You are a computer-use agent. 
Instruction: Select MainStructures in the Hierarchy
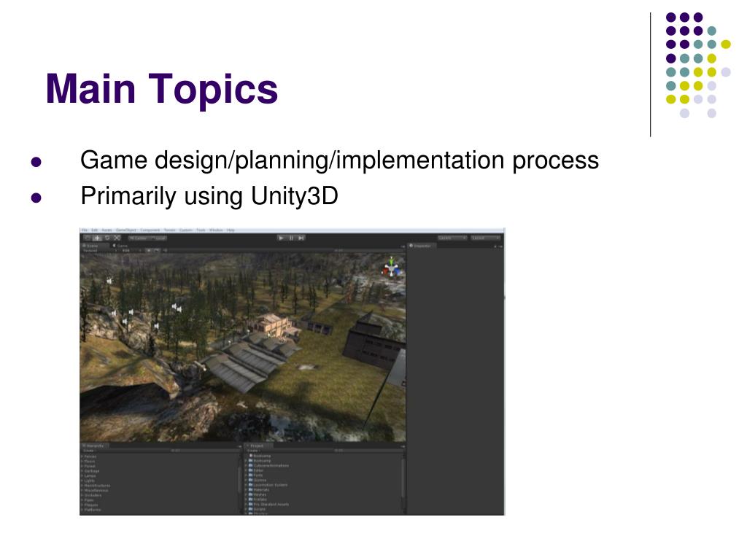pyautogui.click(x=97, y=486)
